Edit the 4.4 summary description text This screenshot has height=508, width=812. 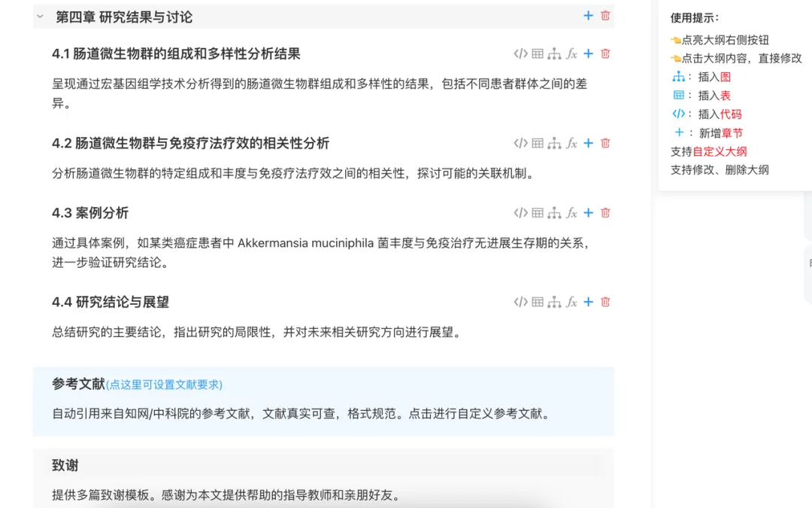[x=257, y=333]
